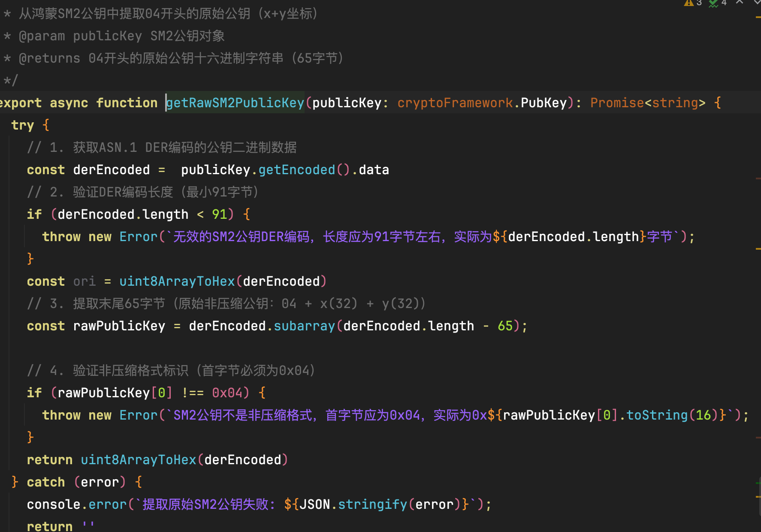
Task: Click the try keyword
Action: 22,125
